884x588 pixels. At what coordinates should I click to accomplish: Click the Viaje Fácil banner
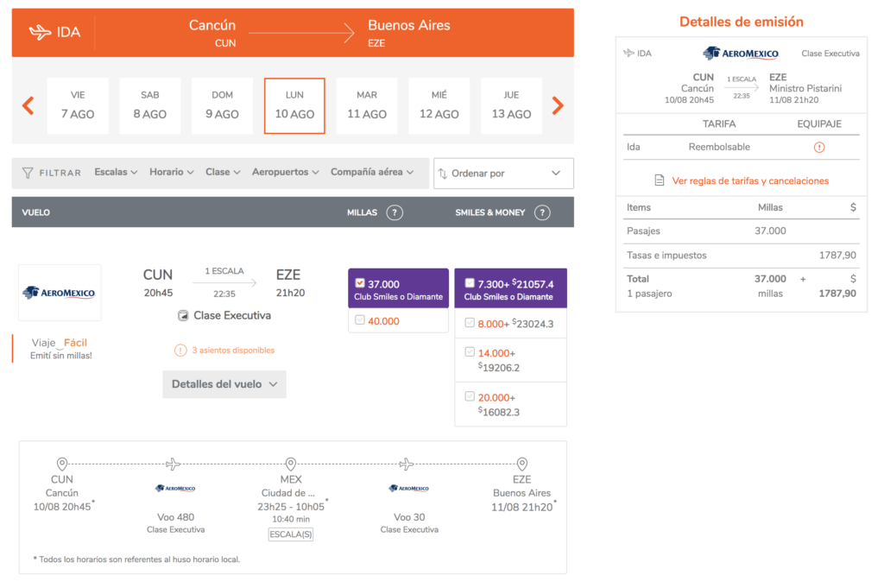point(61,349)
